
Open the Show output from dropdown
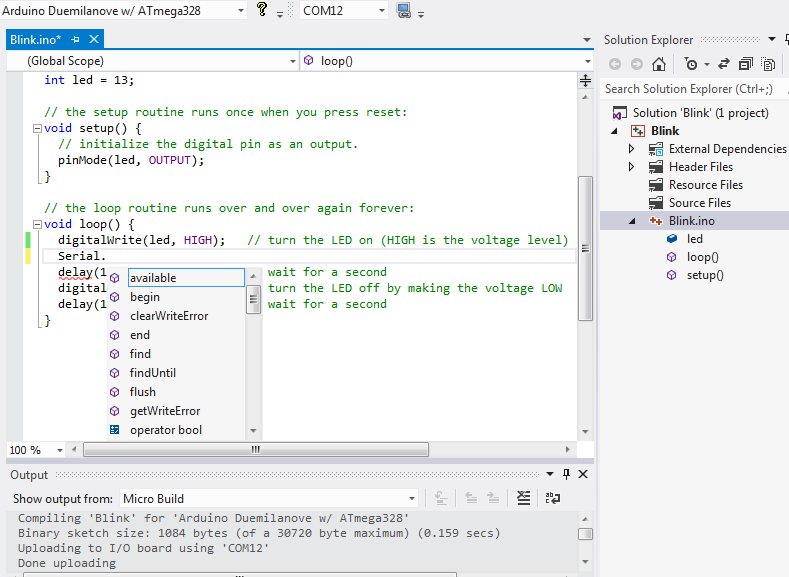pyautogui.click(x=410, y=498)
